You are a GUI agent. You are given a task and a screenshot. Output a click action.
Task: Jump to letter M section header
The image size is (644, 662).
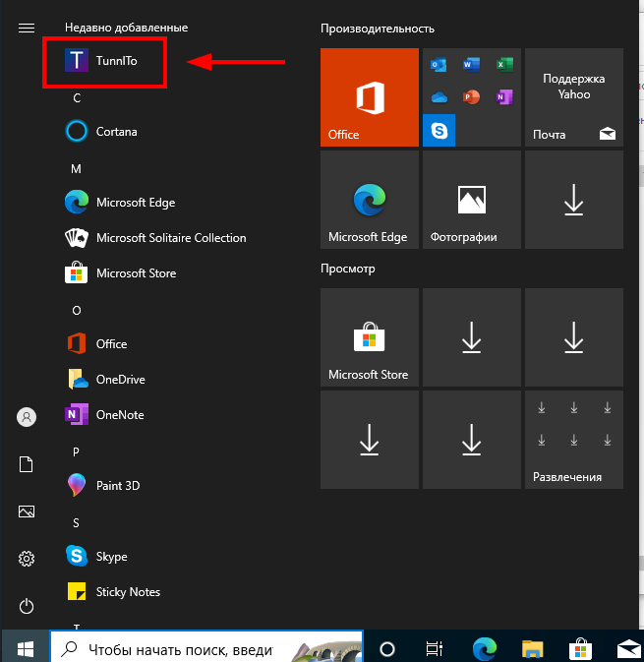[76, 169]
